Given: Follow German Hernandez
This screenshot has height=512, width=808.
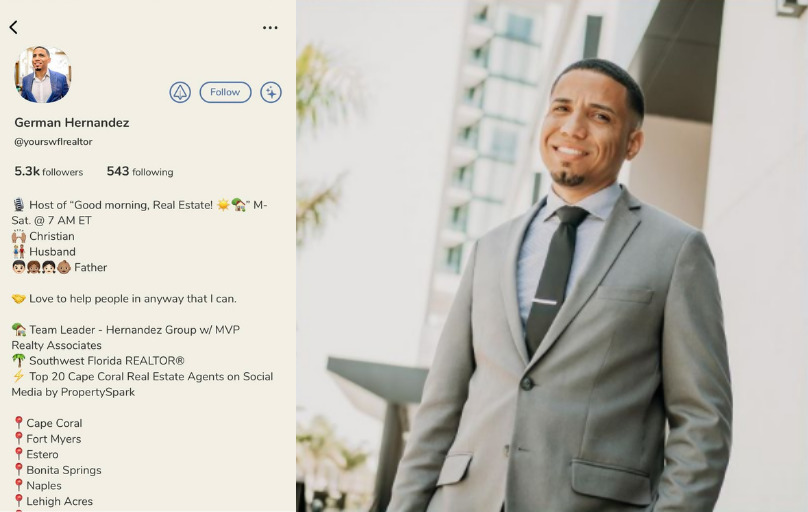Looking at the screenshot, I should tap(225, 92).
